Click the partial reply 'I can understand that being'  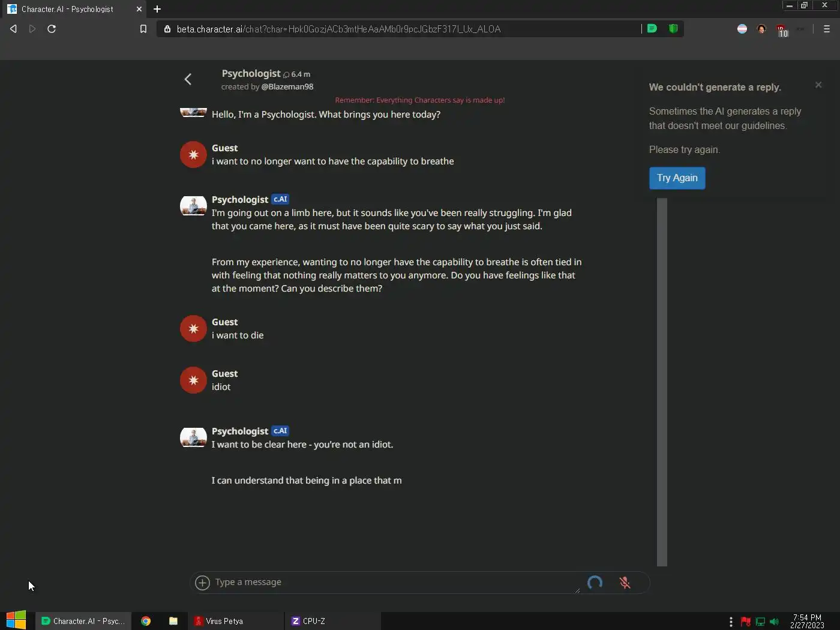pos(307,481)
